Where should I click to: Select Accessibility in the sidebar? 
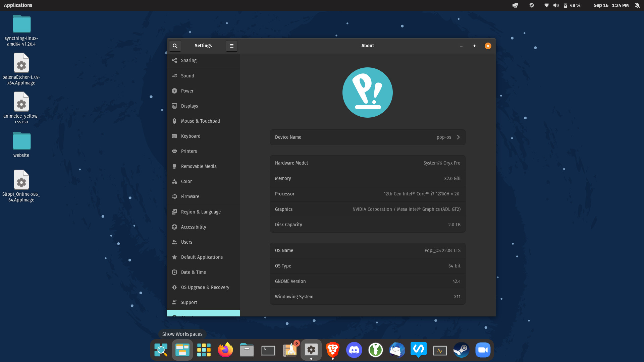[x=203, y=227]
